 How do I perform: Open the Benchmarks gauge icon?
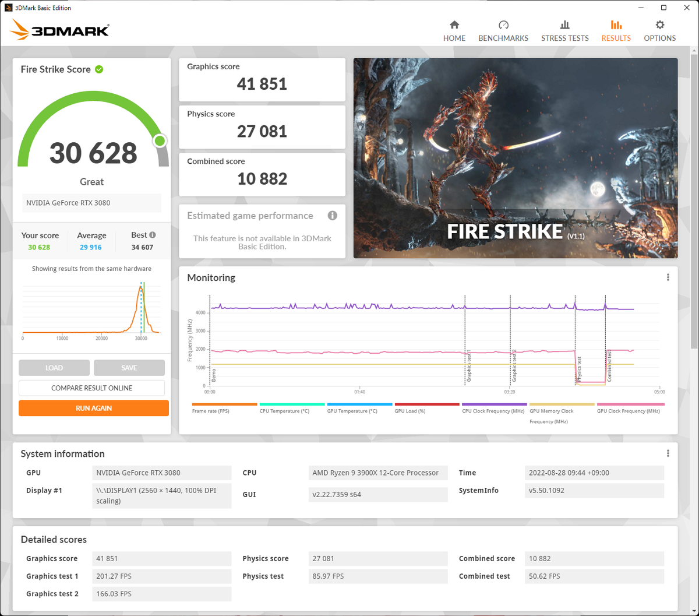point(503,25)
